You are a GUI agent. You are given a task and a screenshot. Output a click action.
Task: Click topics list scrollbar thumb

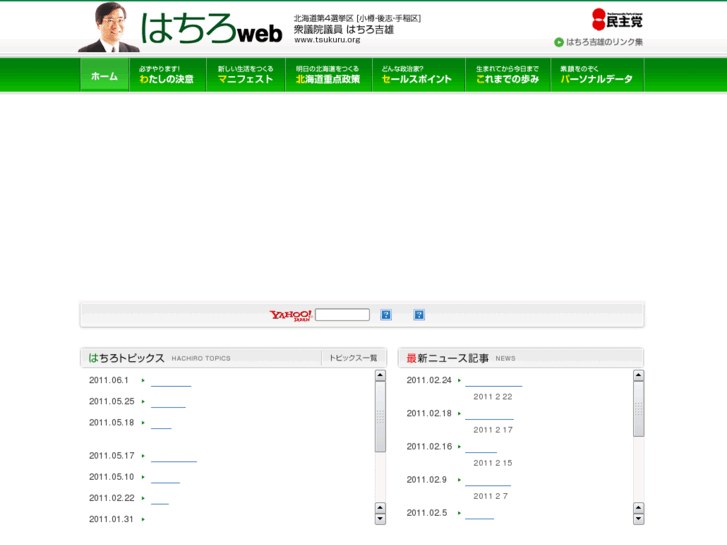[x=380, y=417]
